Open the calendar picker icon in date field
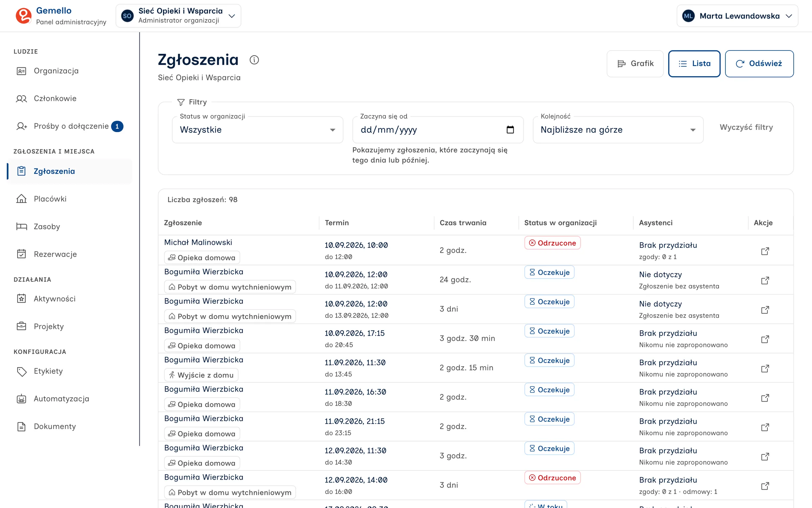The height and width of the screenshot is (508, 812). pos(510,130)
